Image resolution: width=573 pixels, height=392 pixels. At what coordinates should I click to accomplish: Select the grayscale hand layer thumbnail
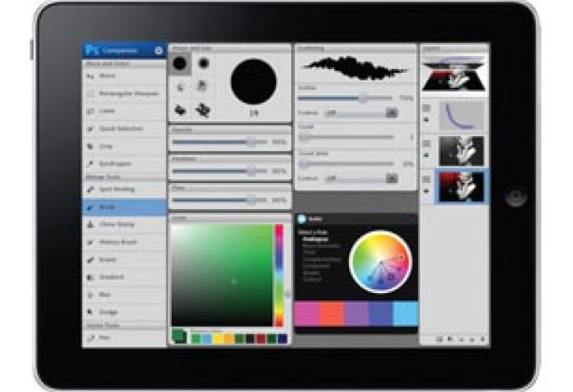(461, 151)
